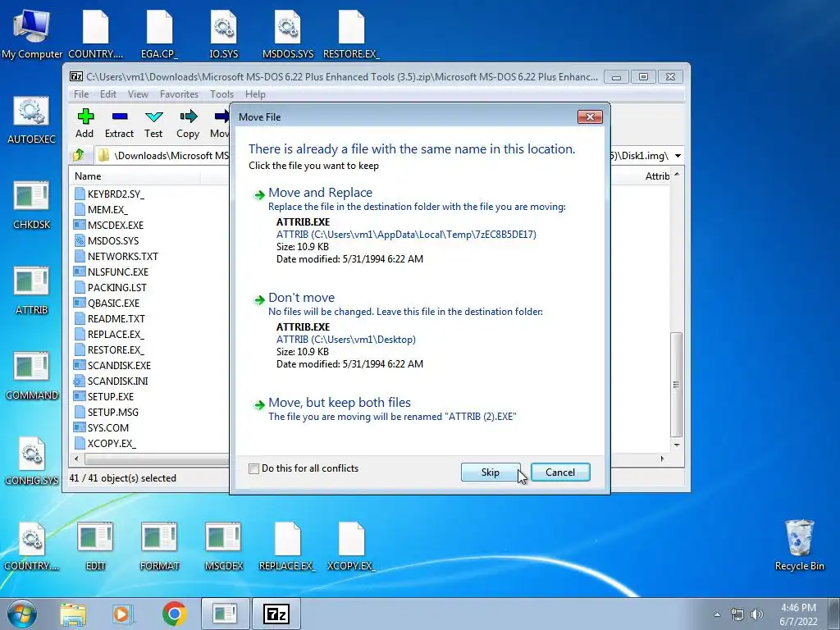Open My Computer desktop icon
The height and width of the screenshot is (630, 840).
32,33
